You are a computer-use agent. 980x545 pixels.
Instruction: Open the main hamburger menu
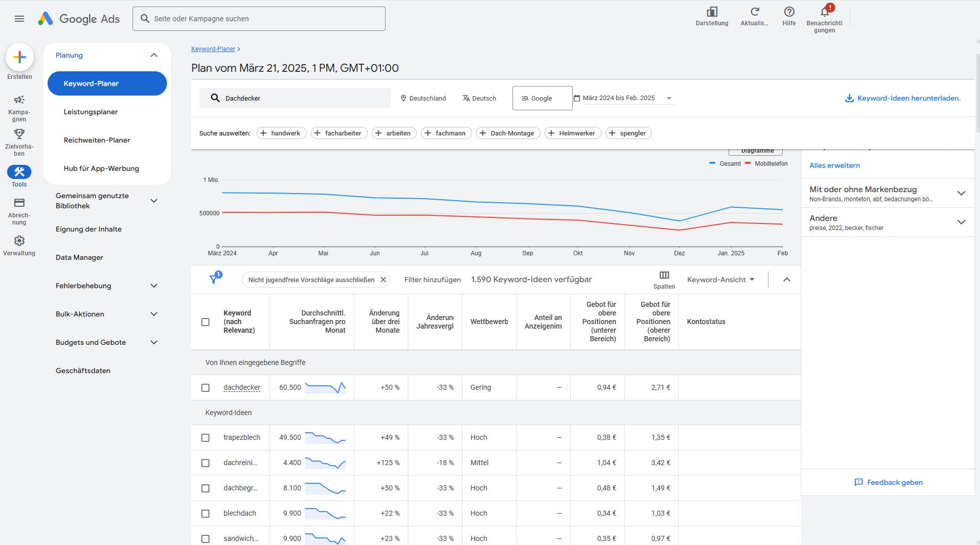click(x=19, y=19)
